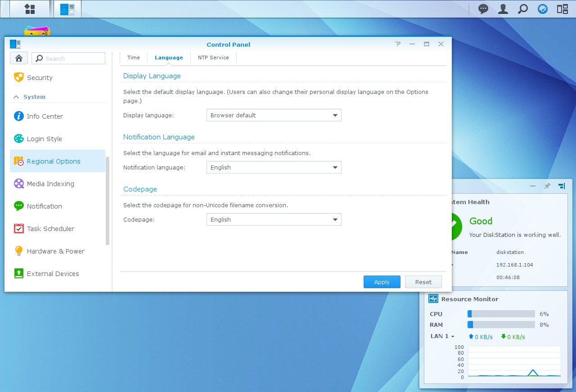This screenshot has height=392, width=576.
Task: Click the Task Scheduler calendar icon
Action: coord(18,228)
